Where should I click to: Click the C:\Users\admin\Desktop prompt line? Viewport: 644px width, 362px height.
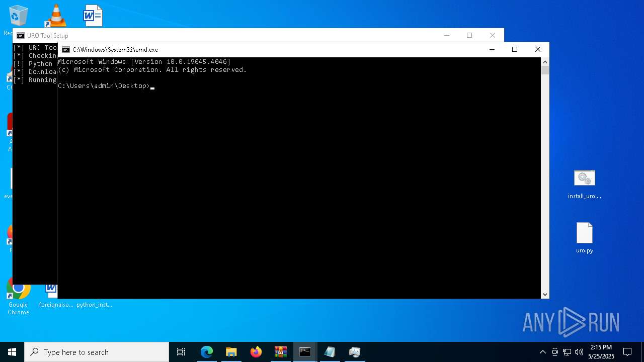104,86
